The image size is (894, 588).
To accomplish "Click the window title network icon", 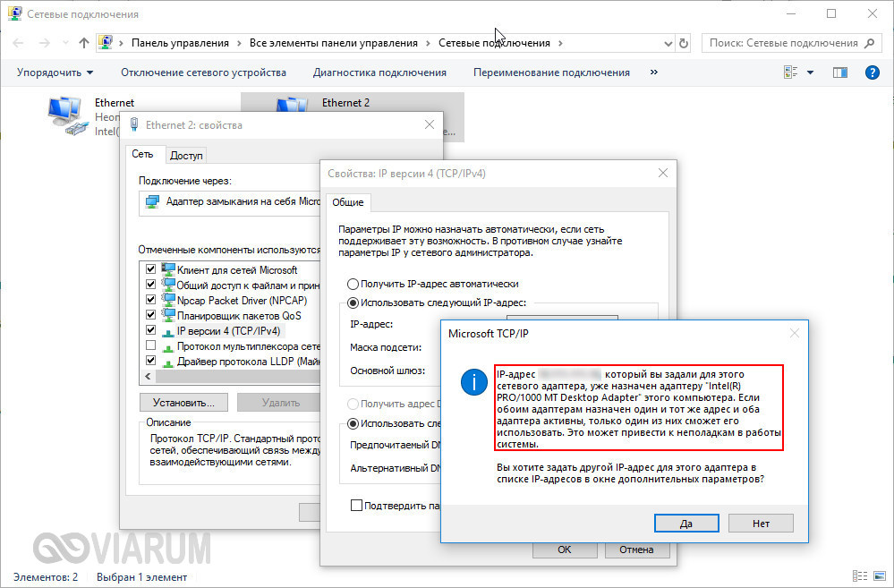I will 15,13.
